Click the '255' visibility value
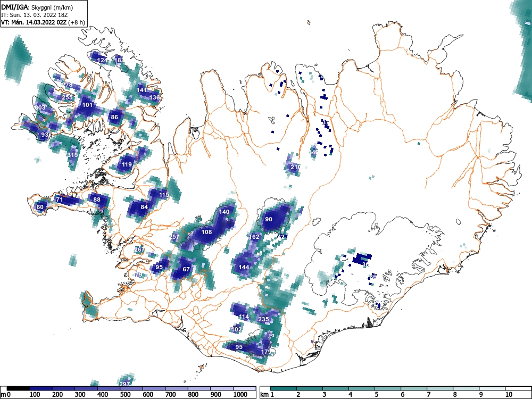 pos(67,97)
